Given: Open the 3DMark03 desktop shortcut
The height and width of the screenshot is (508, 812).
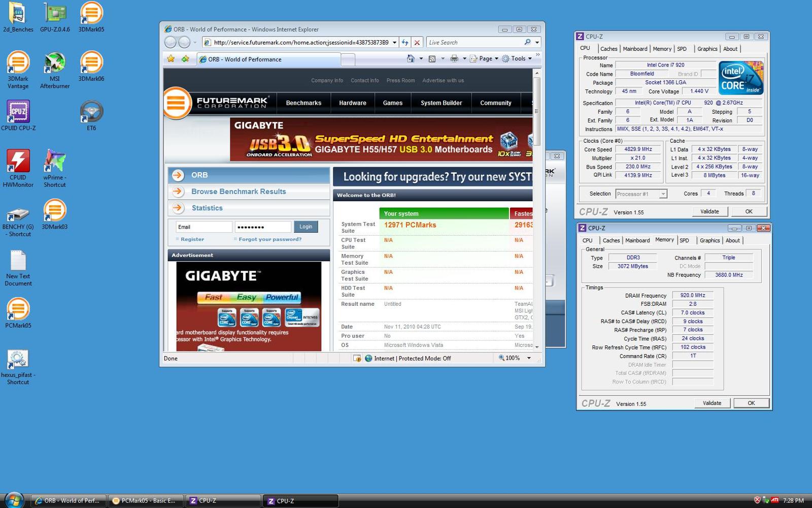Looking at the screenshot, I should coord(55,214).
